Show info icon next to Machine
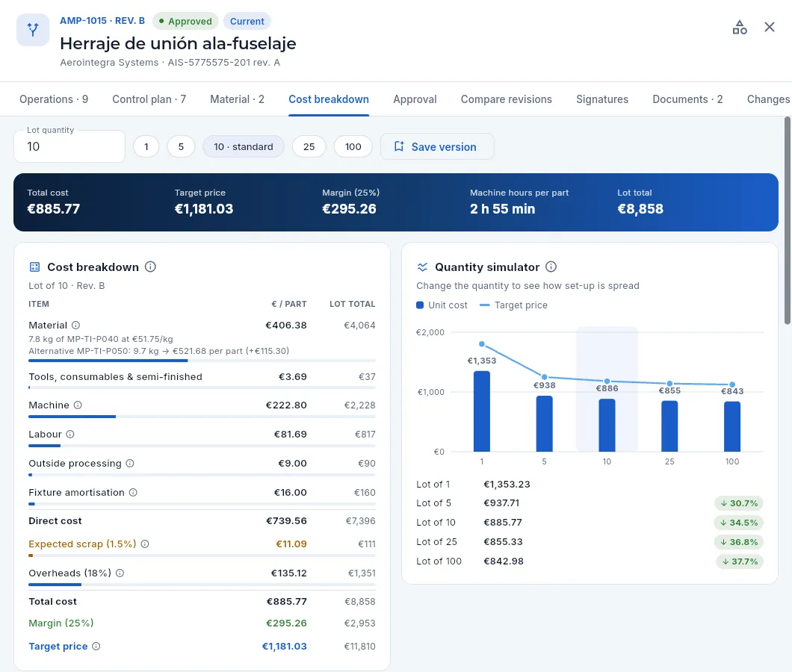 78,405
